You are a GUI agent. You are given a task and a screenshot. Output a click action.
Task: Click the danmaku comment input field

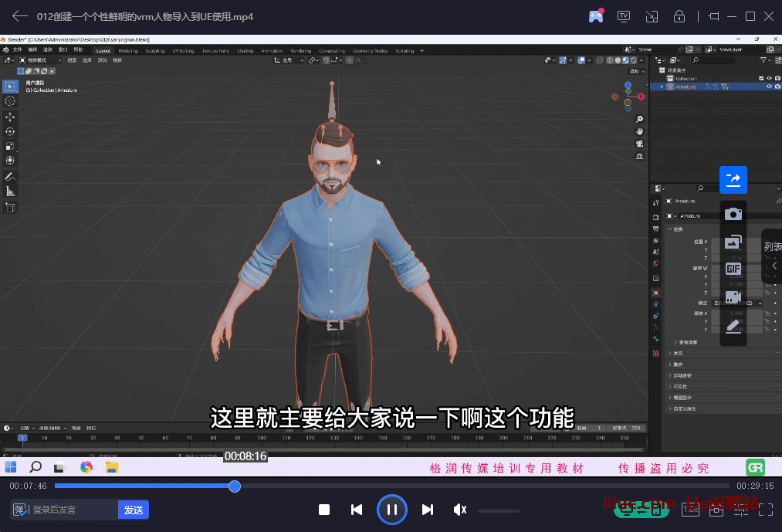(73, 510)
